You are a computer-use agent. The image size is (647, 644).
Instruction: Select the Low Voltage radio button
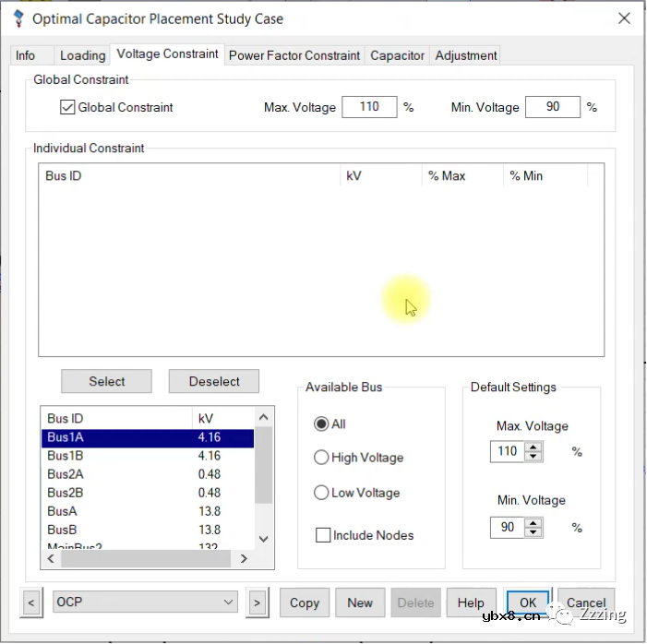point(321,493)
